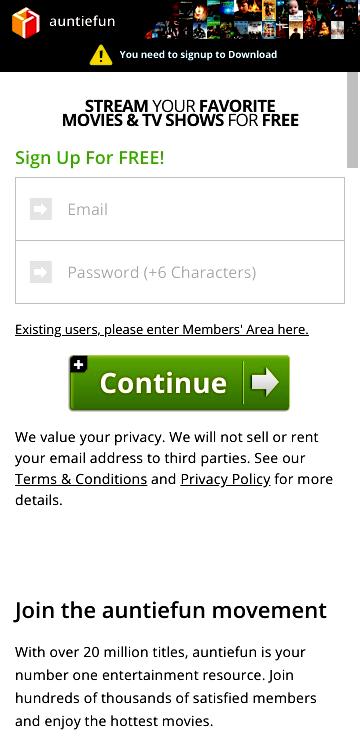The width and height of the screenshot is (360, 740).
Task: Focus the Email input field
Action: 180,209
